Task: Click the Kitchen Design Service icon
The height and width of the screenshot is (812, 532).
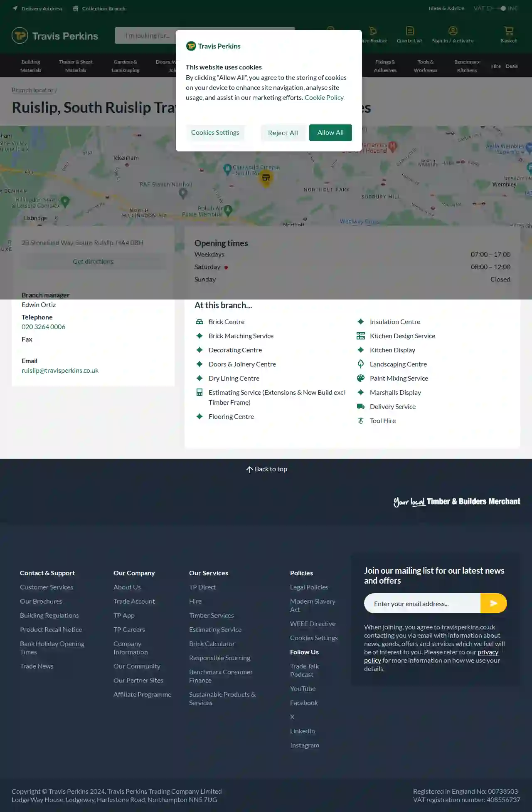Action: coord(361,336)
